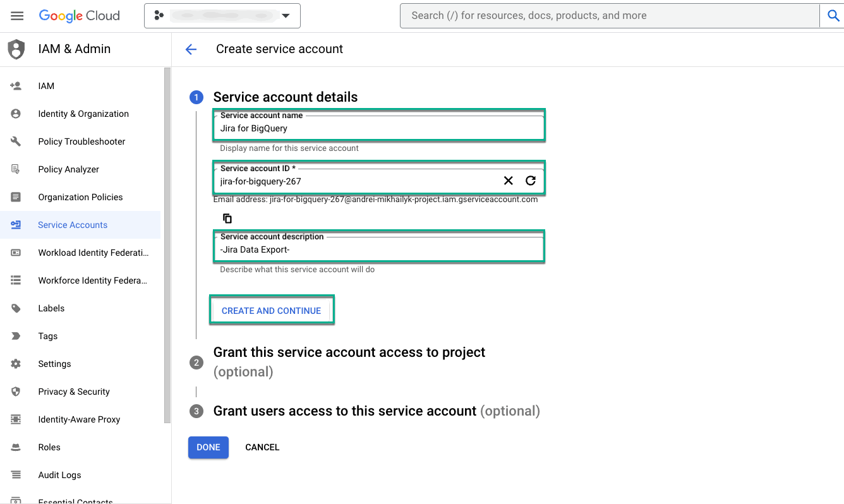
Task: Expand step 2 Grant access to project
Action: click(349, 352)
